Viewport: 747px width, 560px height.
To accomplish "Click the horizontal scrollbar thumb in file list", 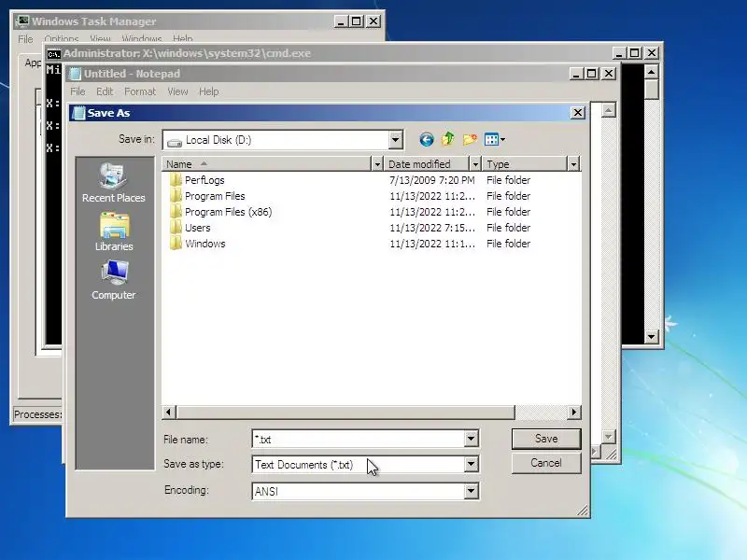I will [x=345, y=412].
